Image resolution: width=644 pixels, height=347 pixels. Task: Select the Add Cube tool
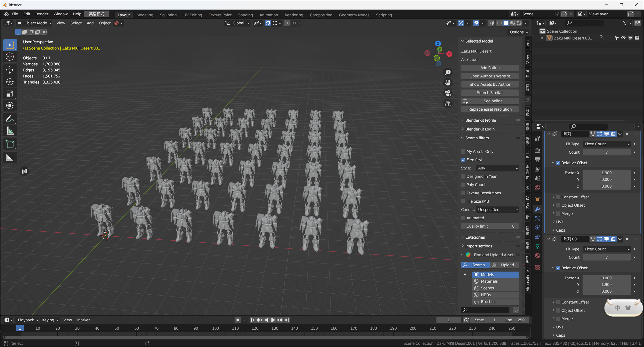(10, 144)
